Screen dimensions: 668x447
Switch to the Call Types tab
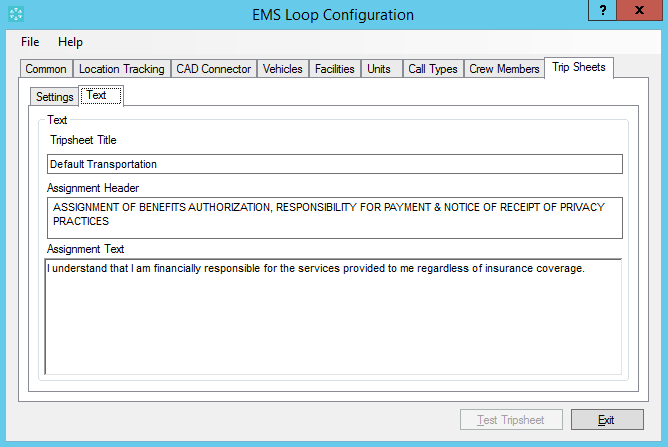tap(433, 69)
